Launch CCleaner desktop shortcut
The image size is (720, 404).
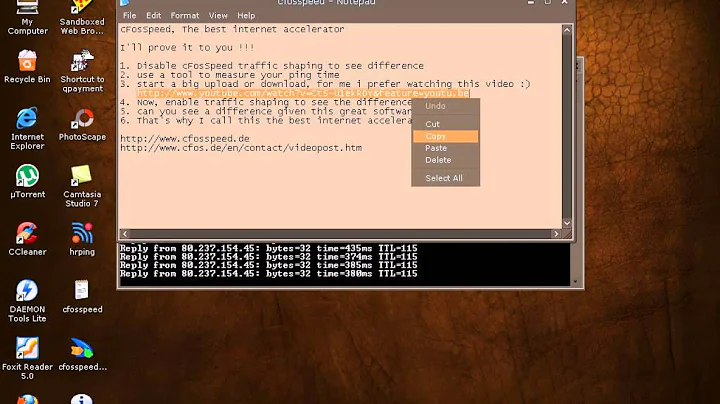click(27, 239)
